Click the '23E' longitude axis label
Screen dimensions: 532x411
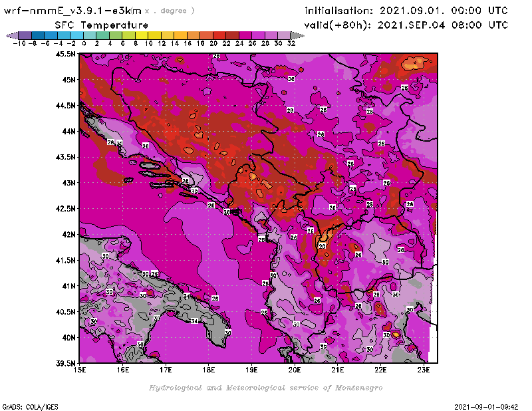(424, 370)
